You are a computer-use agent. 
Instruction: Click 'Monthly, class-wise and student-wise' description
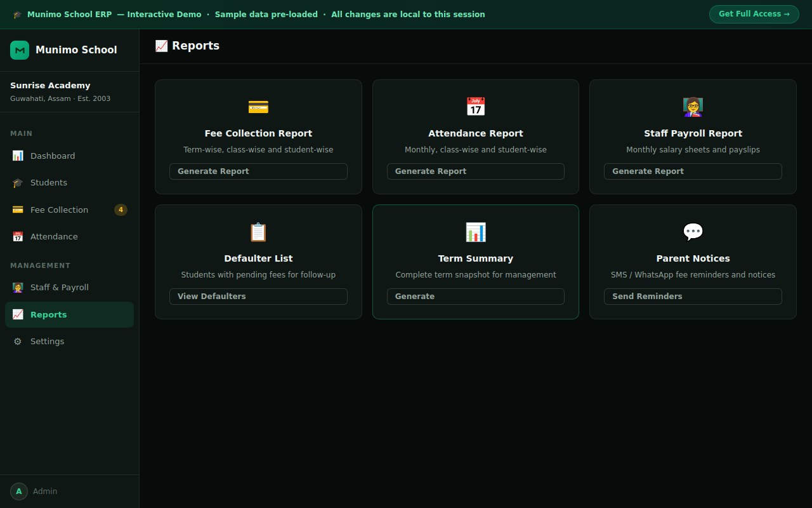pyautogui.click(x=476, y=150)
